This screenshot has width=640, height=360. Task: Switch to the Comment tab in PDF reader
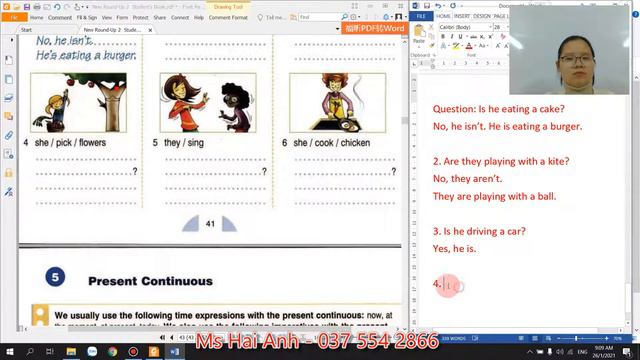pyautogui.click(x=60, y=18)
